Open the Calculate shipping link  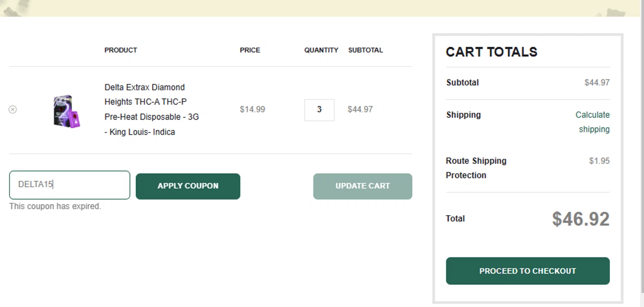(592, 122)
